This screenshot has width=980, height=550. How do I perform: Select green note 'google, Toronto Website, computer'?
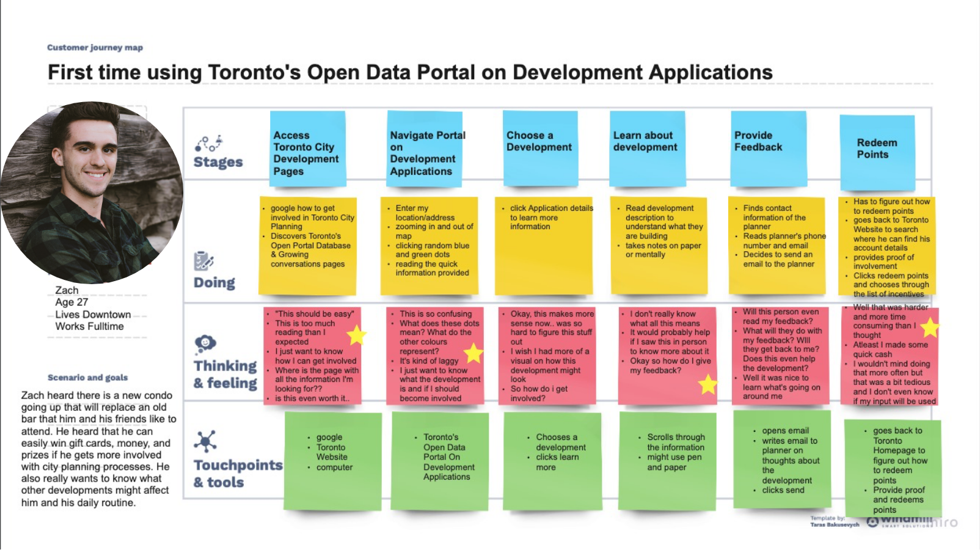333,461
